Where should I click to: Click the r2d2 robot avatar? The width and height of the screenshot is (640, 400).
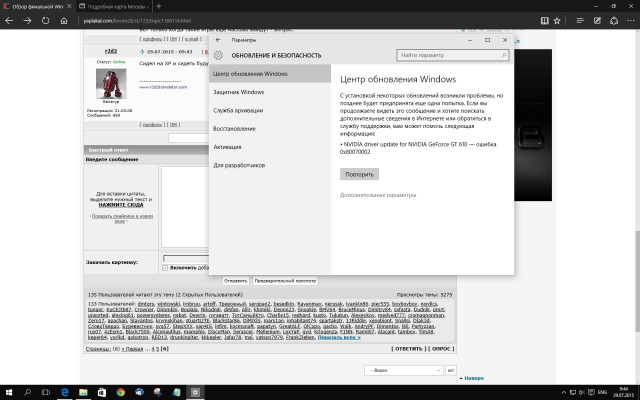[x=111, y=84]
